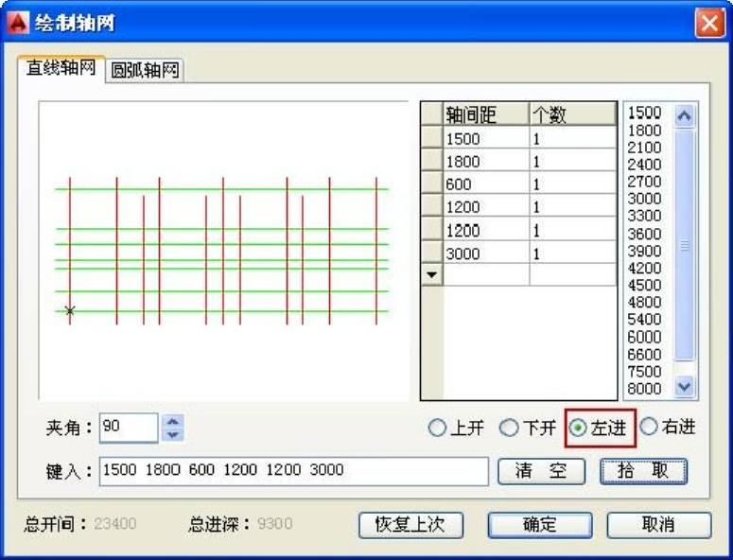Pick 5400 from the preset spacing list

tap(644, 320)
